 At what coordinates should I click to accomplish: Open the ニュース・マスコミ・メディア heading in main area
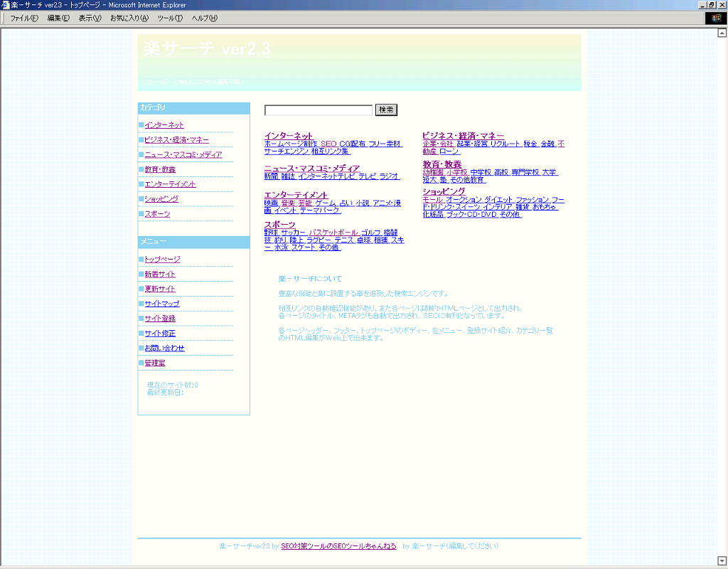(312, 169)
